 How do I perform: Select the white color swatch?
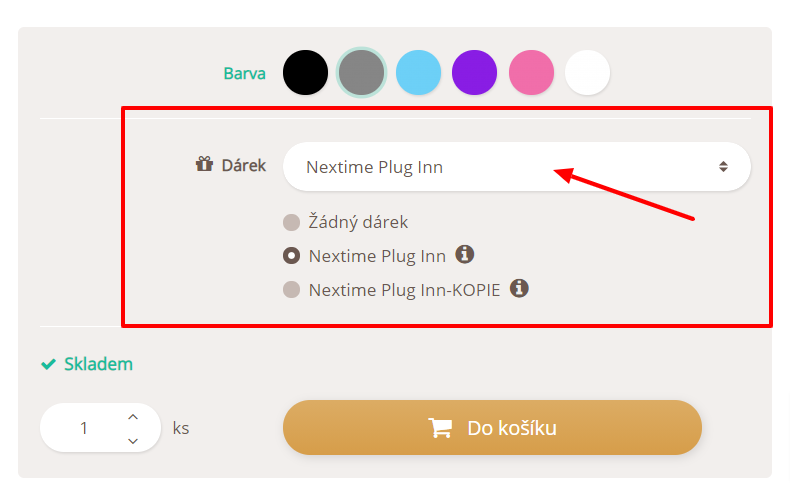point(587,73)
